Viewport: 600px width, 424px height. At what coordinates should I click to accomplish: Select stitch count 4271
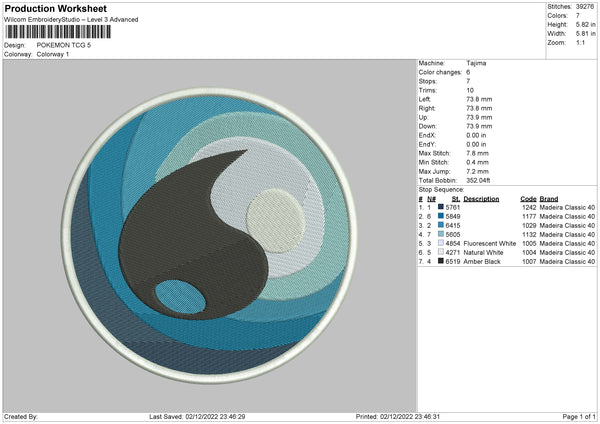(453, 253)
